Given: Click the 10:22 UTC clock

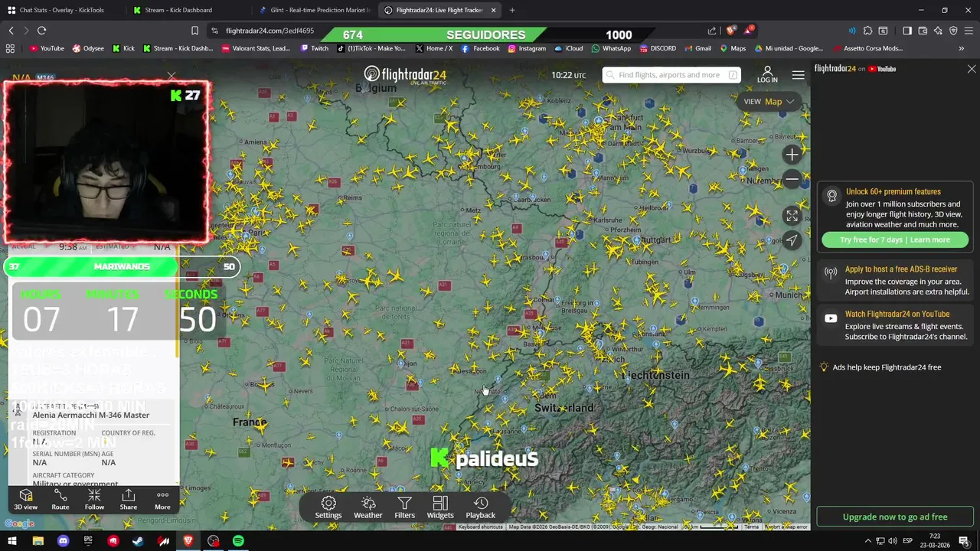Looking at the screenshot, I should [x=568, y=75].
